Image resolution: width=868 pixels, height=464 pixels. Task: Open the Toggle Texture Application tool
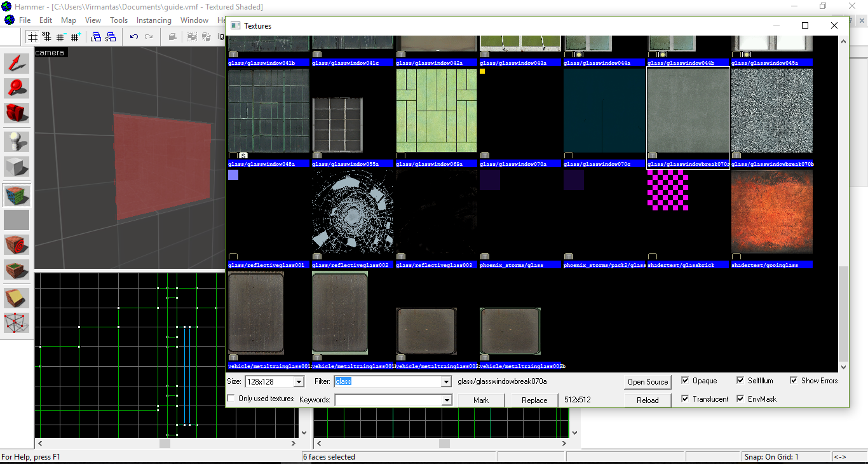point(17,195)
